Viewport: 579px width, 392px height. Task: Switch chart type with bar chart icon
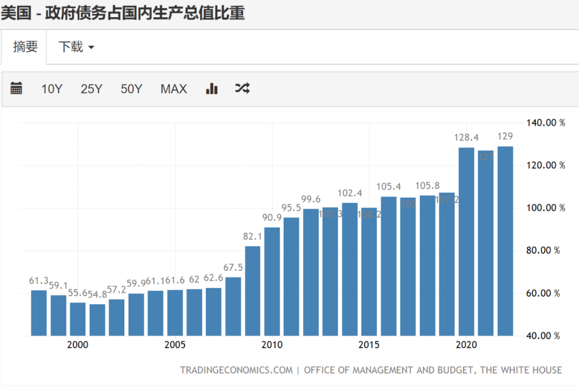click(x=212, y=88)
